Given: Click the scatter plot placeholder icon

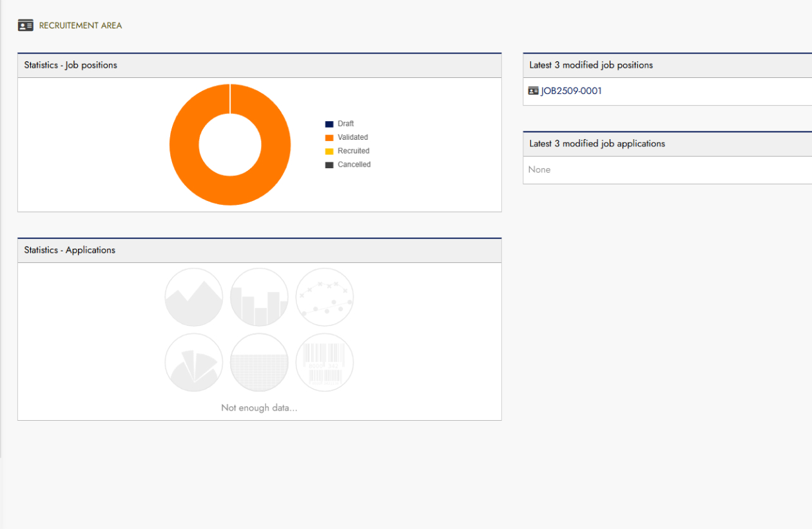Looking at the screenshot, I should click(325, 297).
